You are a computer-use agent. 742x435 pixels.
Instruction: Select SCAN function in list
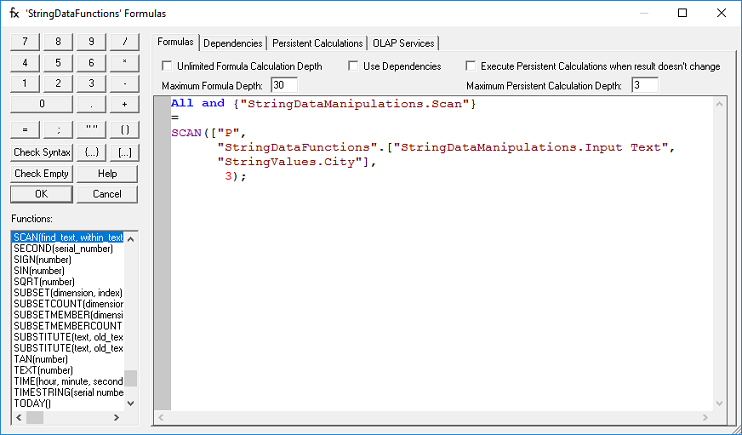[x=68, y=237]
